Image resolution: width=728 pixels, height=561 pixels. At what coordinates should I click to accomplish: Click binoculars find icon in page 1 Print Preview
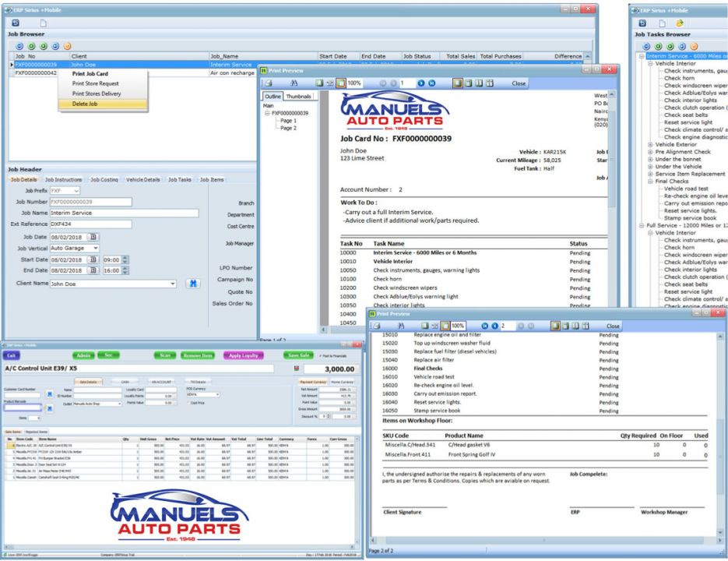click(x=294, y=83)
